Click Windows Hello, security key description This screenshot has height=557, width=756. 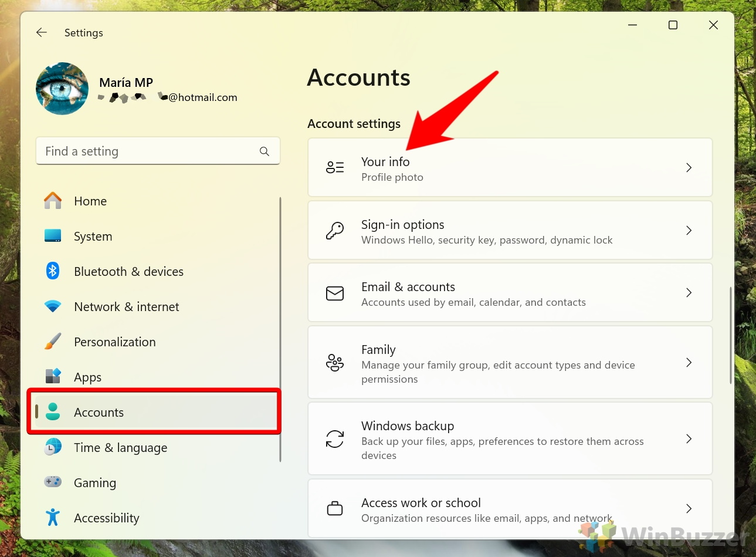(x=487, y=240)
